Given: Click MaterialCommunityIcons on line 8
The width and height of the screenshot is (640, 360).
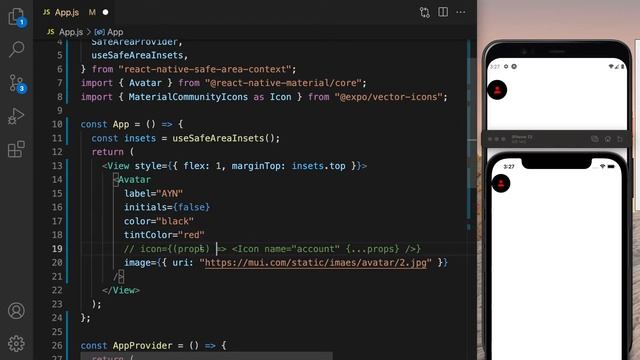Looking at the screenshot, I should pos(188,97).
